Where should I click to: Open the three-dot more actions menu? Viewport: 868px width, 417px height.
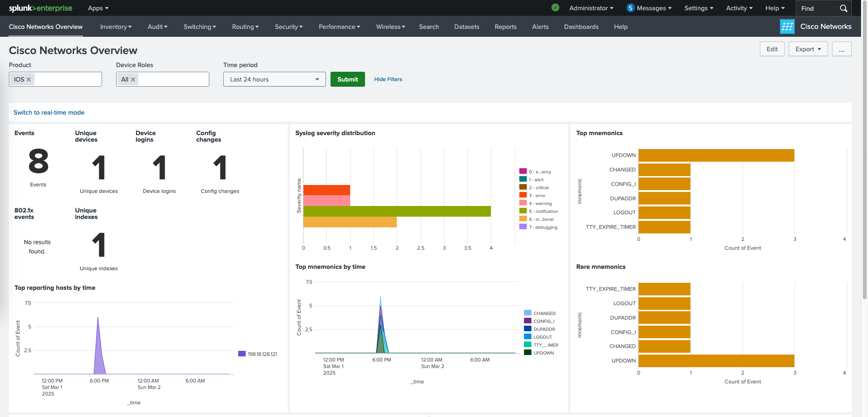[841, 49]
